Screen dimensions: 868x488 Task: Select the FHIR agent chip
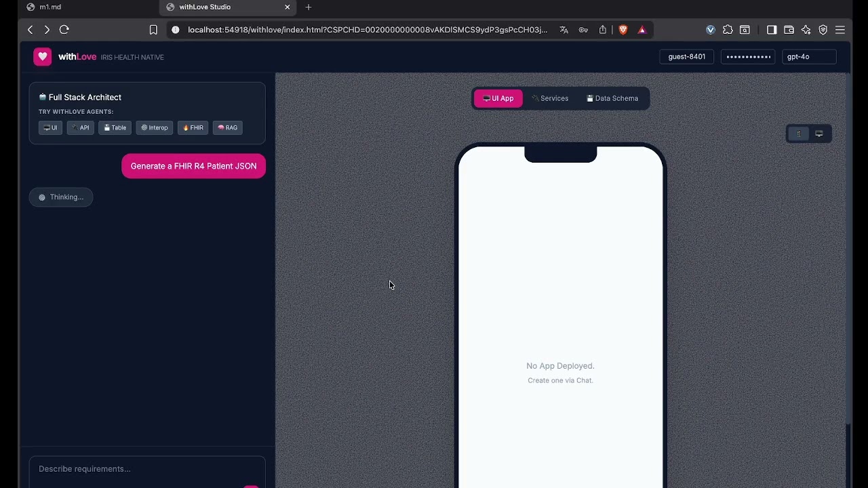coord(193,127)
